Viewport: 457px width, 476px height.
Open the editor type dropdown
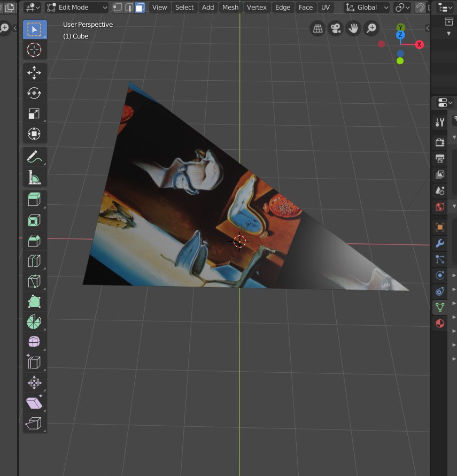tap(33, 7)
